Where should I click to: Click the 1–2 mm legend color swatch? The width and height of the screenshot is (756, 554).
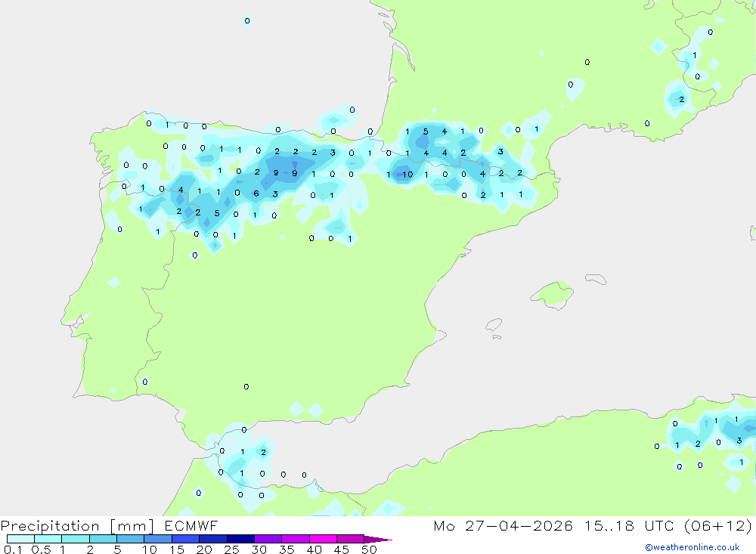(76, 539)
